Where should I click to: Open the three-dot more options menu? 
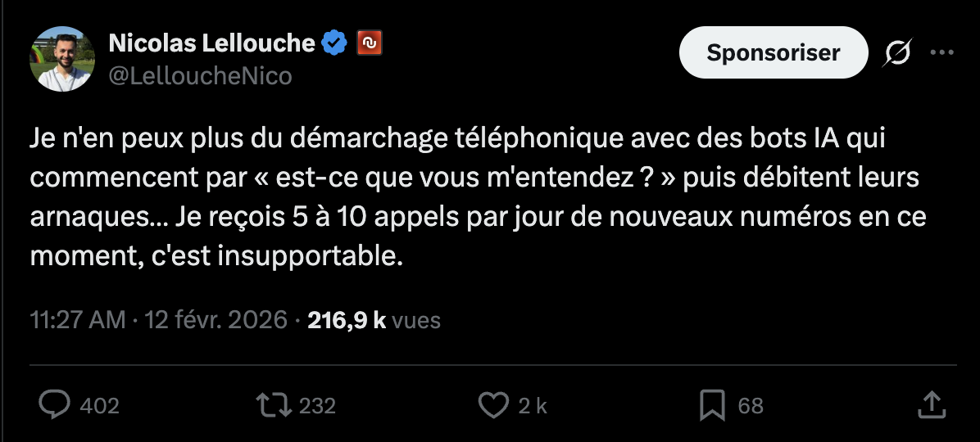[941, 53]
